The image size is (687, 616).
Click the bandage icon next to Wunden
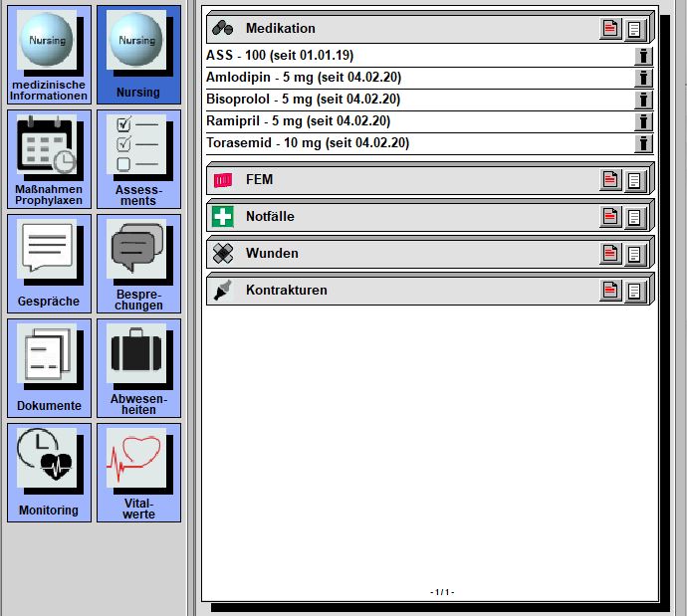point(223,254)
